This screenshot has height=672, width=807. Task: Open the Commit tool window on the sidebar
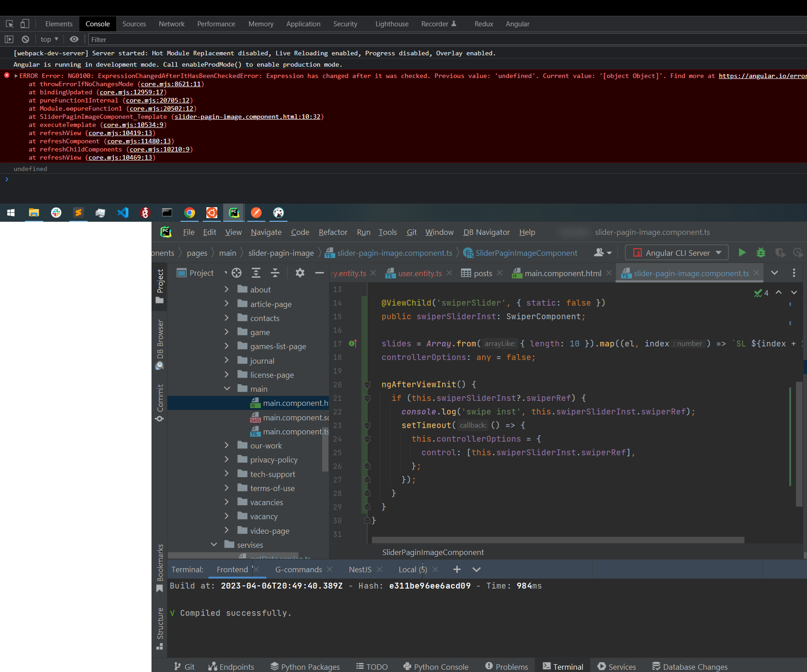[x=160, y=403]
